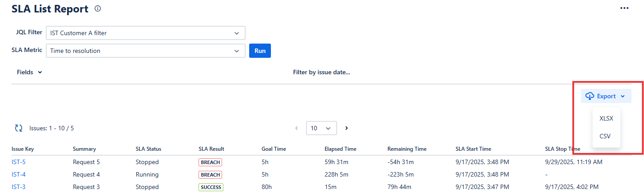
Task: Click the refresh issues icon
Action: [19, 128]
